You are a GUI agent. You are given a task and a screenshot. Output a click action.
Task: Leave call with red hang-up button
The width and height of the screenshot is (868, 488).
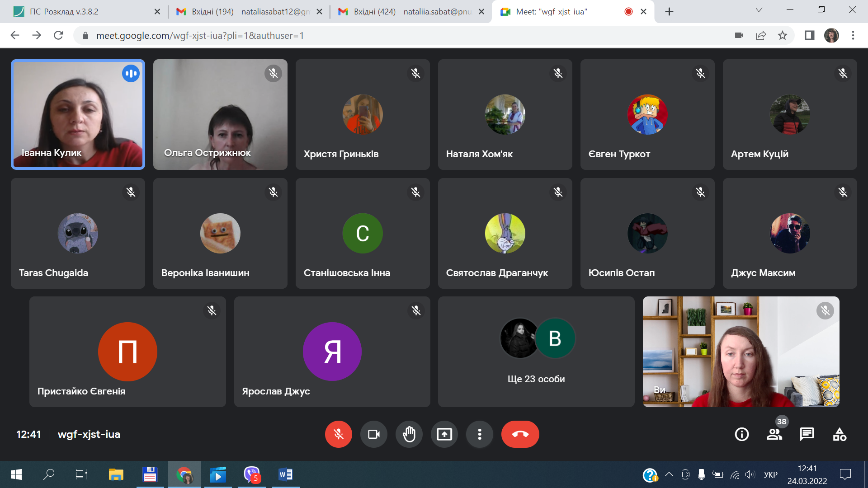pos(520,434)
